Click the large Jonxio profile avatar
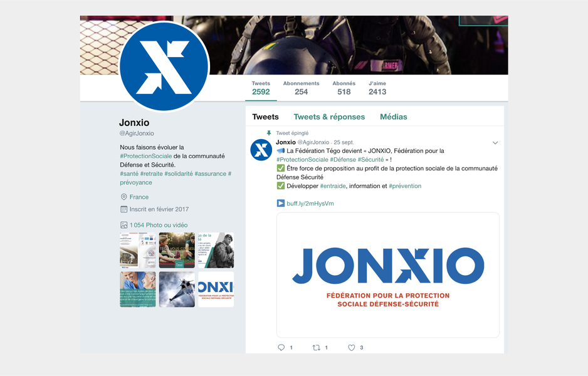Viewport: 588px width, 376px height. point(164,66)
